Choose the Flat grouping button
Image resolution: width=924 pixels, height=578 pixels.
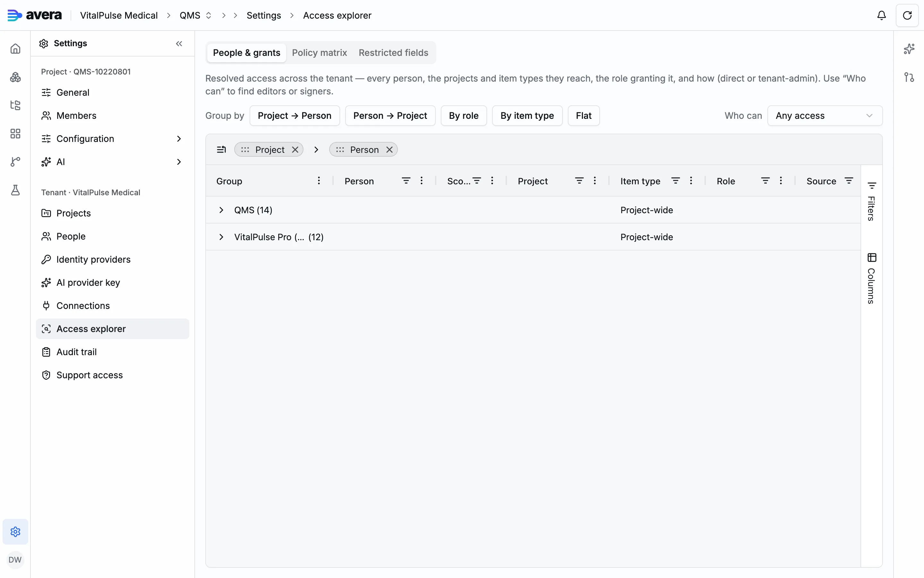click(583, 116)
